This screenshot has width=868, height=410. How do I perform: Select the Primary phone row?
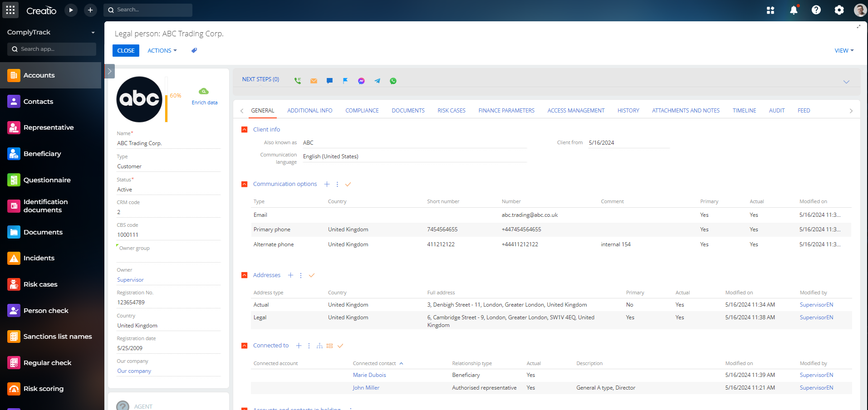coord(551,229)
